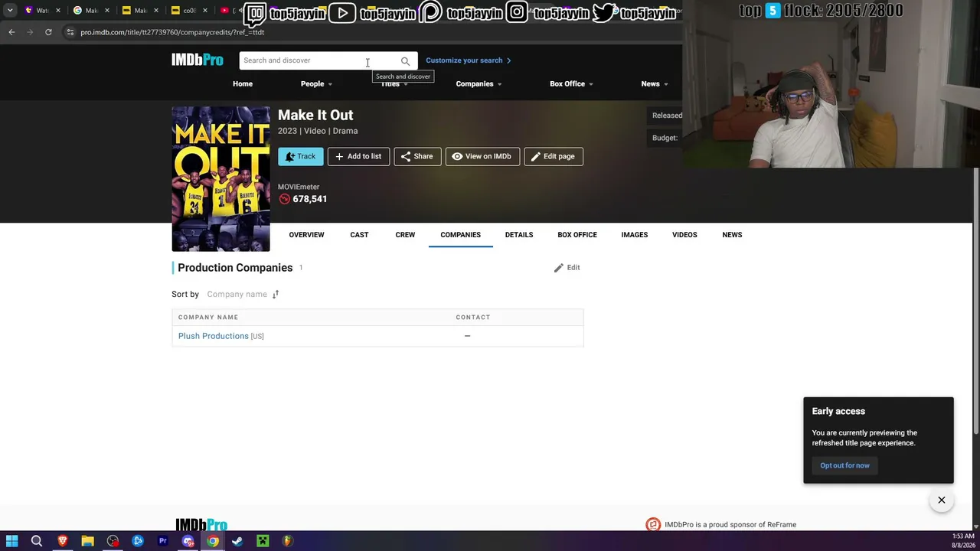This screenshot has height=551, width=980.
Task: Open the Box Office tab under title
Action: click(x=577, y=235)
